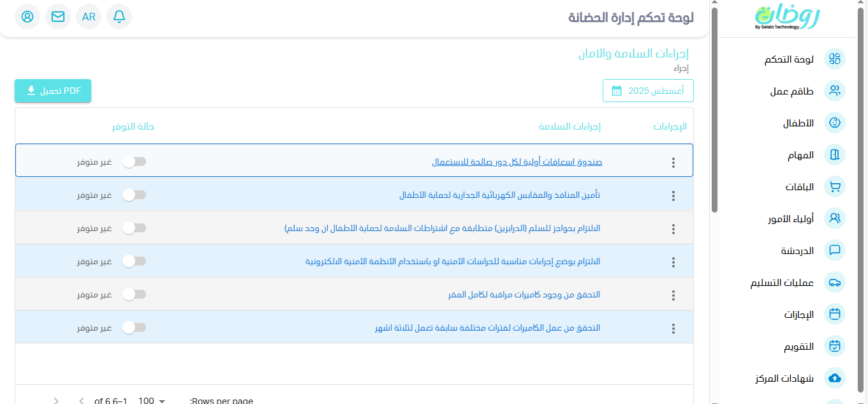Click the تحميل PDF download button
The image size is (868, 404).
pyautogui.click(x=52, y=91)
